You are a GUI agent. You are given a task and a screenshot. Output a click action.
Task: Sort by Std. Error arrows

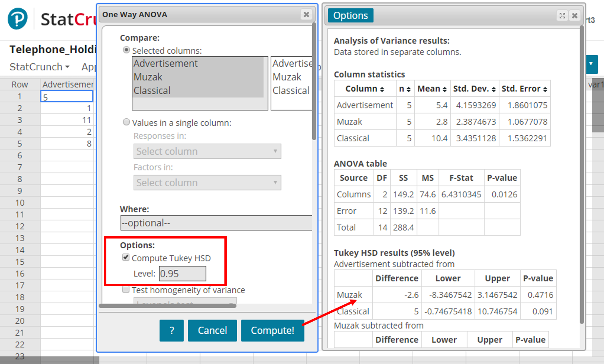pos(545,89)
